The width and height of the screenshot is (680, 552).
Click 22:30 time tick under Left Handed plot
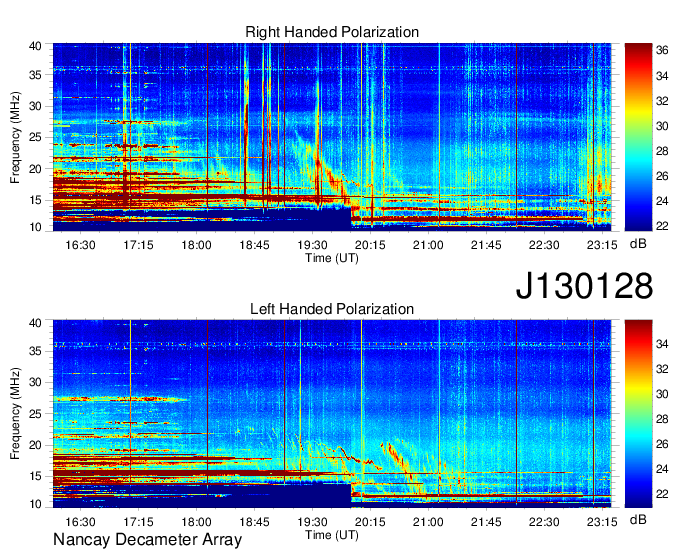[x=544, y=522]
